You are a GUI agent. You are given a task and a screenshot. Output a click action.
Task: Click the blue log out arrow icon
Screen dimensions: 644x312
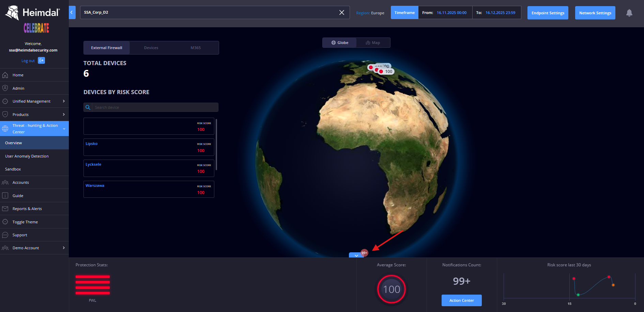click(x=42, y=60)
